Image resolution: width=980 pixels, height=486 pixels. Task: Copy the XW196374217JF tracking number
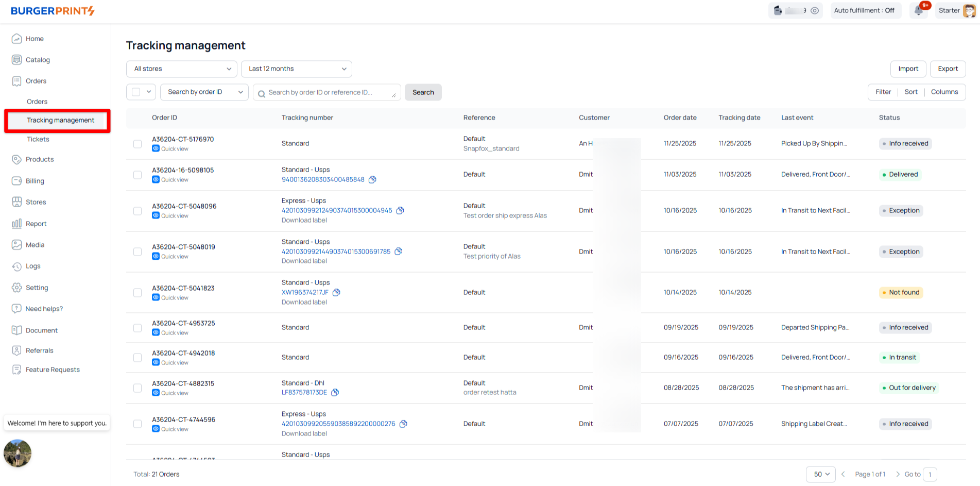(336, 293)
